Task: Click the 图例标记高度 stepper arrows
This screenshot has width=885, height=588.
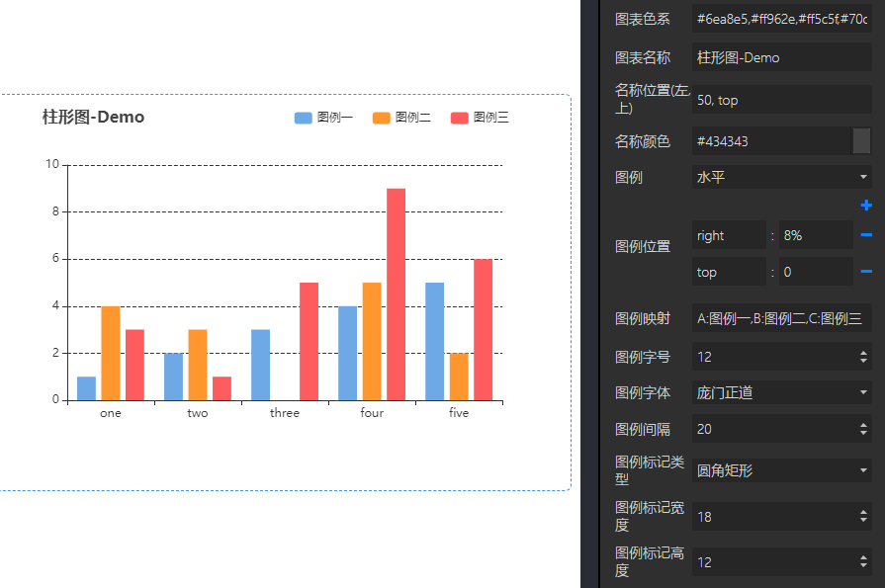Action: click(x=864, y=562)
